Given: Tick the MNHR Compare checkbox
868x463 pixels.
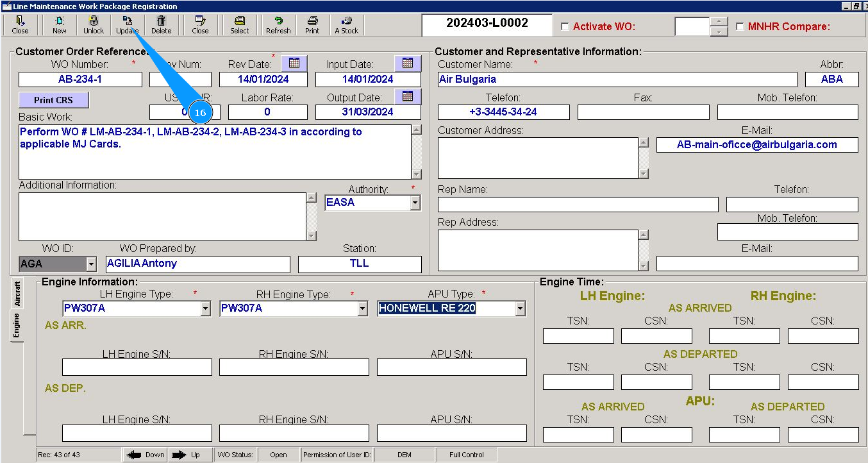Looking at the screenshot, I should [x=740, y=27].
